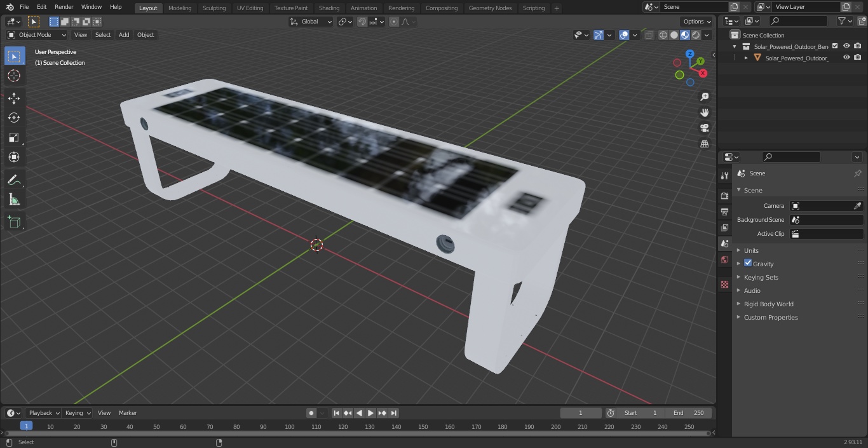
Task: Expand the Units panel
Action: pyautogui.click(x=751, y=250)
